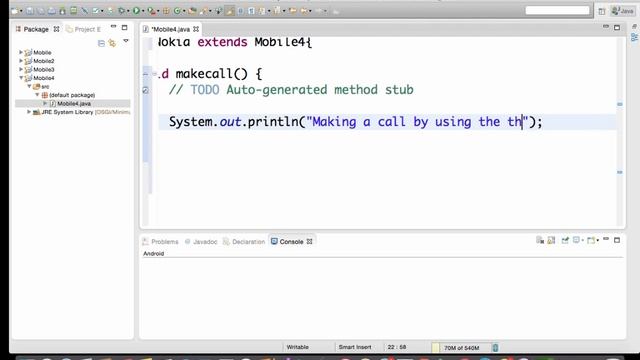Expand the Mobile2 project node
Image resolution: width=640 pixels, height=360 pixels.
pyautogui.click(x=21, y=61)
